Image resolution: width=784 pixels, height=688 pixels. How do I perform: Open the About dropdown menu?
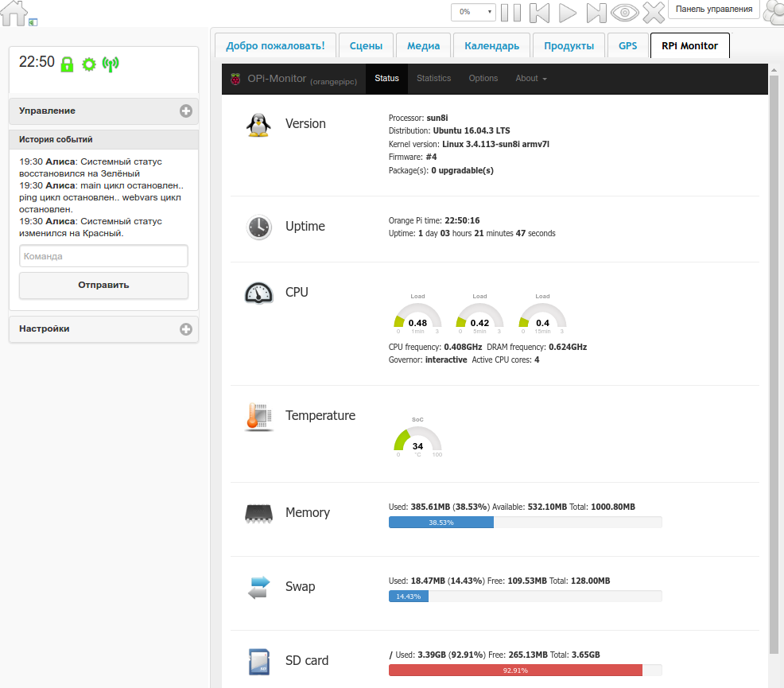coord(531,78)
